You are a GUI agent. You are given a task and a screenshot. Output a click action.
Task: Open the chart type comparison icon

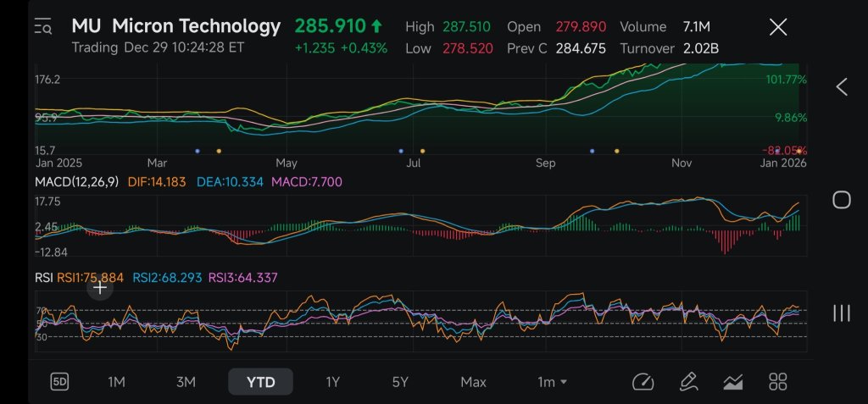click(x=733, y=381)
